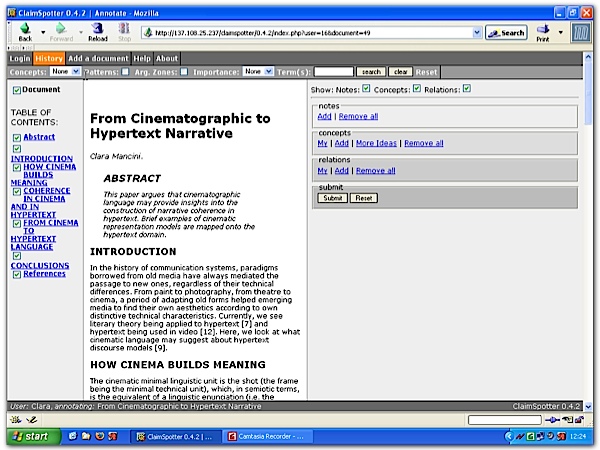
Task: Click the Term(s) text input field
Action: point(334,72)
